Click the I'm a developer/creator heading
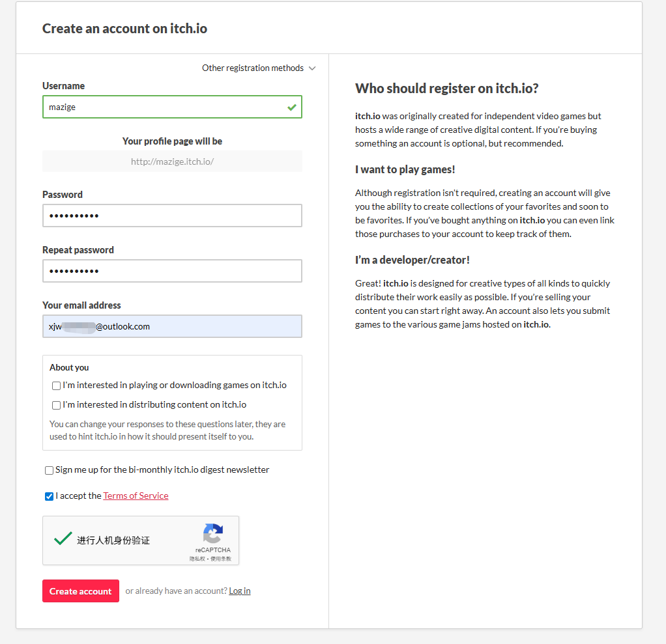This screenshot has width=666, height=644. coord(412,260)
